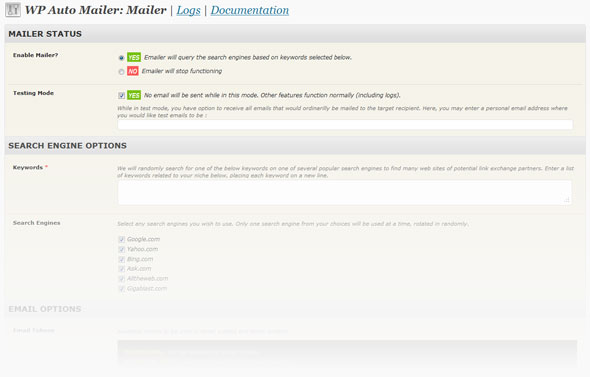Screen dimensions: 590x377
Task: Click the 'Search Engines' label
Action: click(36, 223)
